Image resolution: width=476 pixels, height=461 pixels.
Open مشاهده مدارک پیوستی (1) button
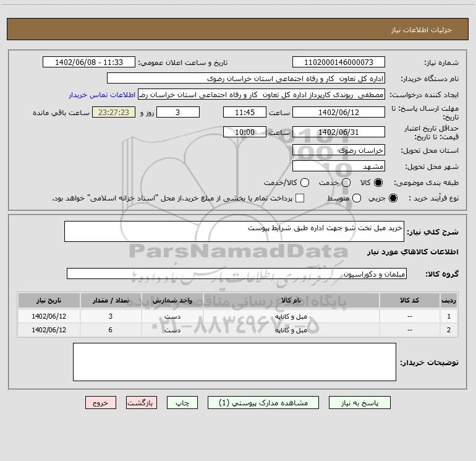click(263, 403)
